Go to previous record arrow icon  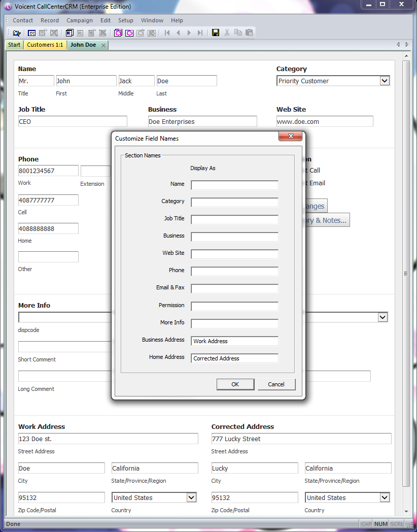point(178,33)
